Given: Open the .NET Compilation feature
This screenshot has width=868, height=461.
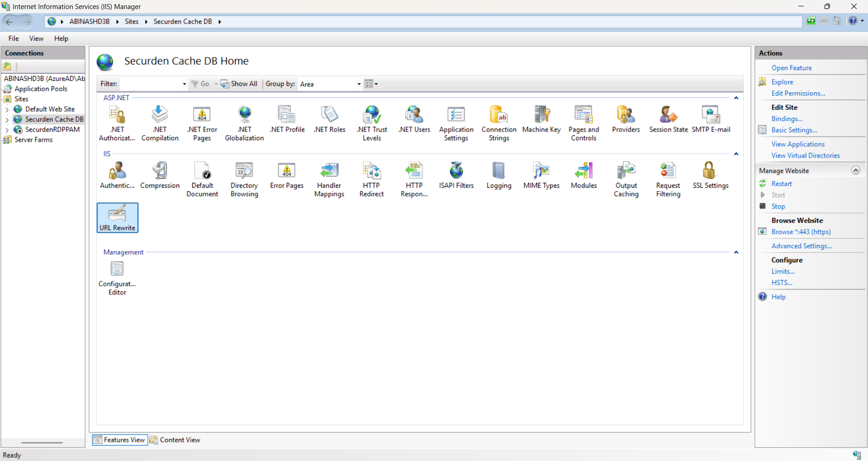Looking at the screenshot, I should (x=160, y=123).
